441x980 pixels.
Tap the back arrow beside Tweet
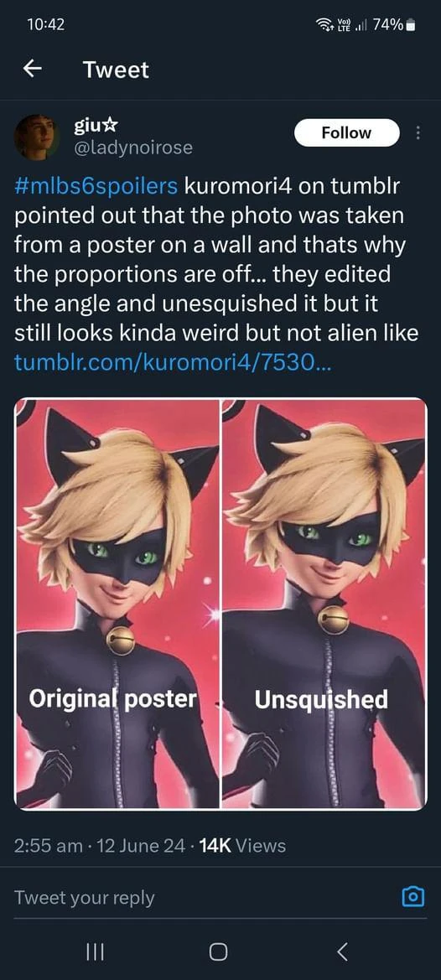(x=33, y=70)
